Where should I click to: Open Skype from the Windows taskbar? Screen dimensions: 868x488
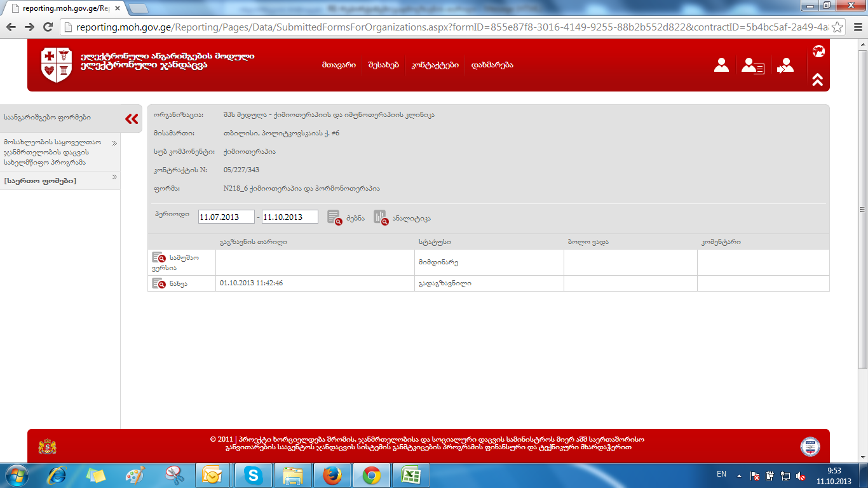(x=254, y=475)
